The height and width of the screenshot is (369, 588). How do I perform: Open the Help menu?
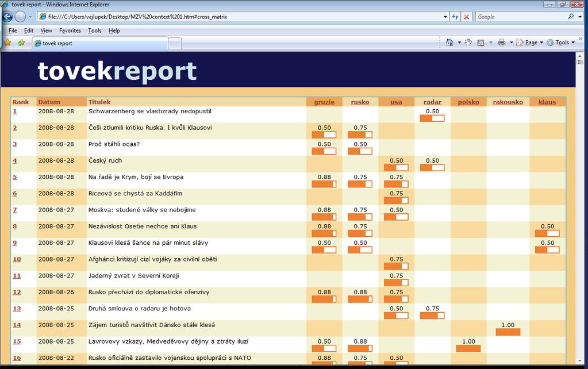coord(114,31)
